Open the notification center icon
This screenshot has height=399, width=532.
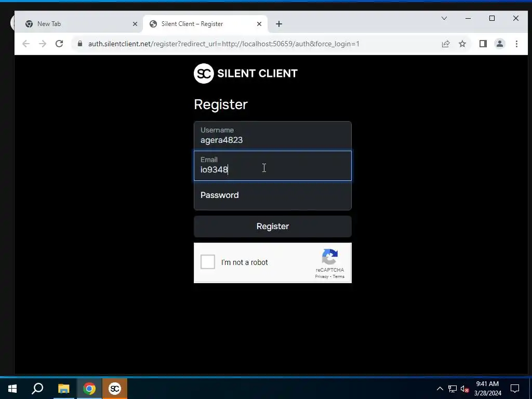(x=515, y=389)
